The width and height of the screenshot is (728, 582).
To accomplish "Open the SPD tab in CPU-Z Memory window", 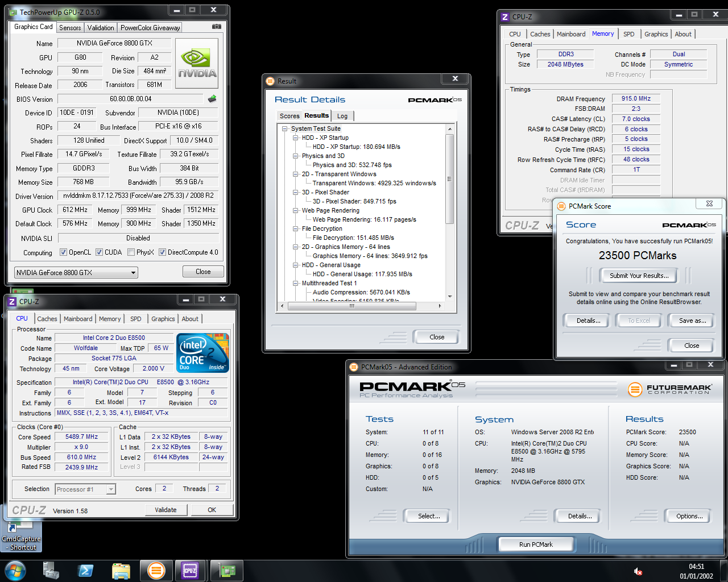I will pyautogui.click(x=629, y=34).
